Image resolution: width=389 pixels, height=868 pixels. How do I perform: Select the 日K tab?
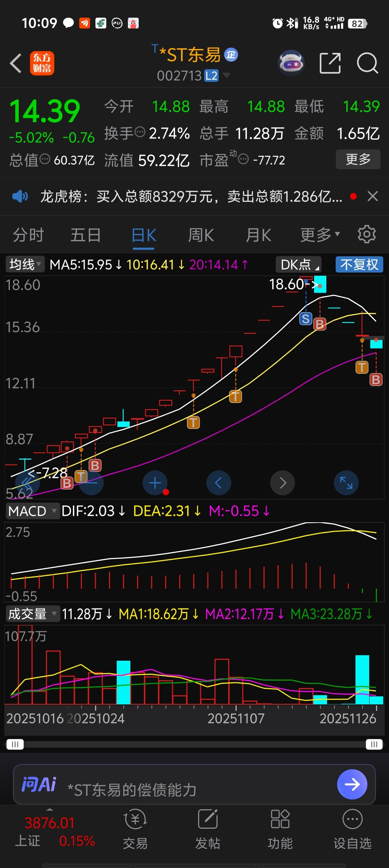click(144, 235)
